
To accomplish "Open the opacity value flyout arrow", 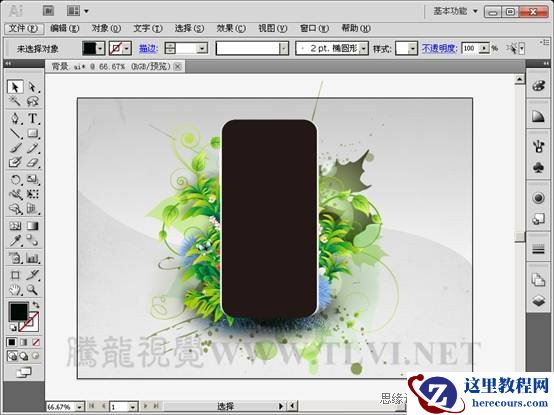I will coord(485,48).
